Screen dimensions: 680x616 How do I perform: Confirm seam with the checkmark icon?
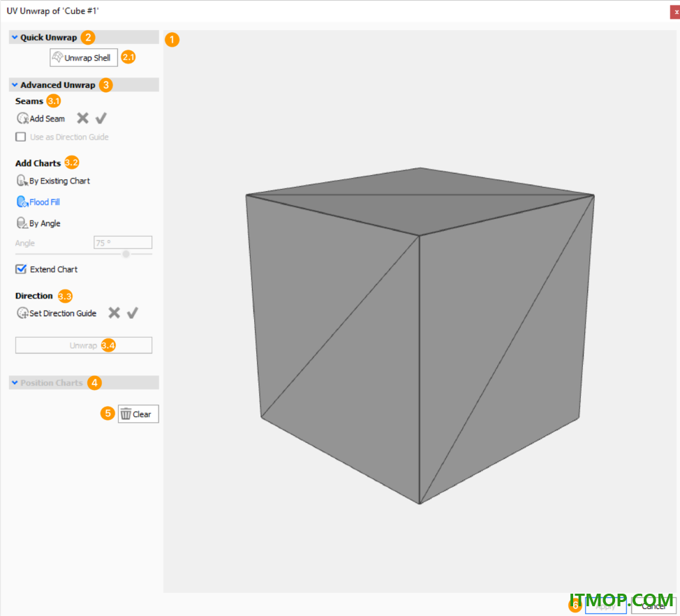[x=101, y=118]
